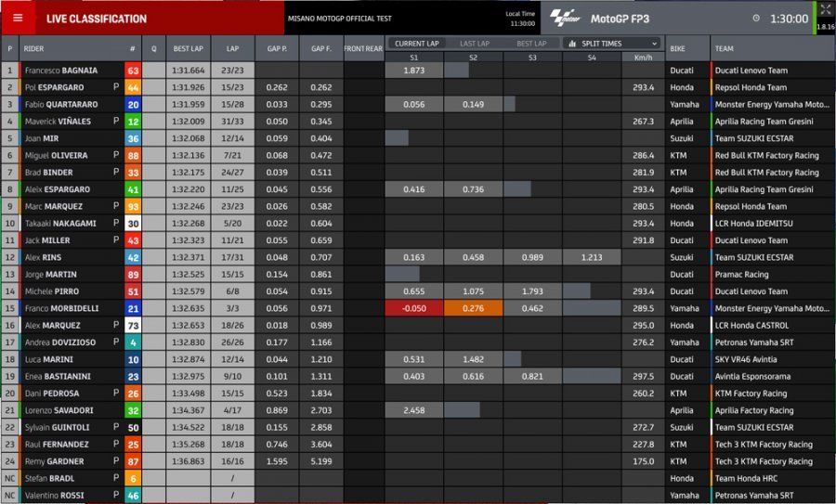The width and height of the screenshot is (836, 504).
Task: Click Gardner's gap value 5.199
Action: coord(321,461)
